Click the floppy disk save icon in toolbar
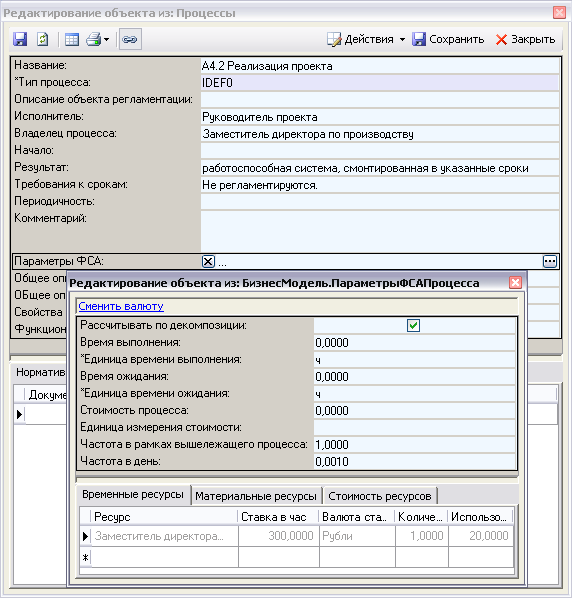 [x=20, y=39]
